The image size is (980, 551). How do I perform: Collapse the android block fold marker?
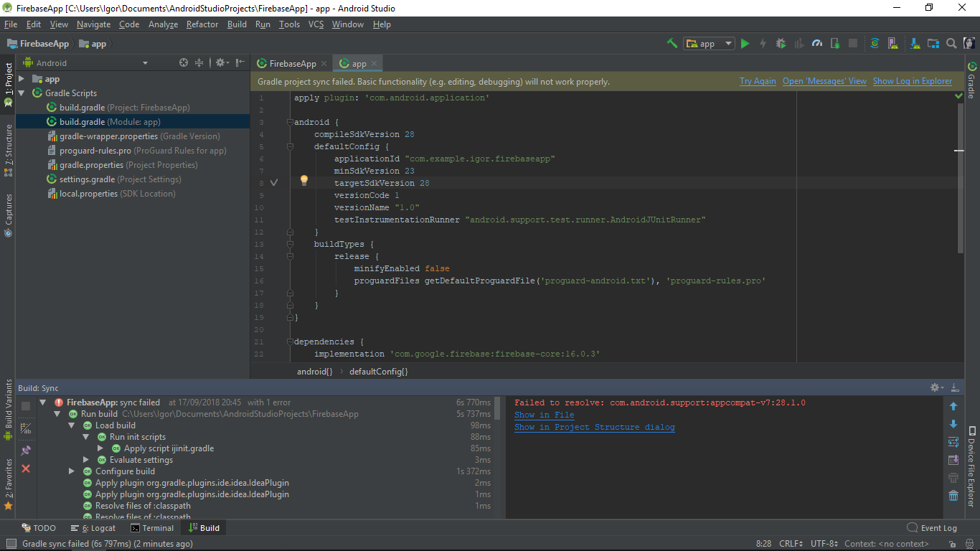coord(290,122)
